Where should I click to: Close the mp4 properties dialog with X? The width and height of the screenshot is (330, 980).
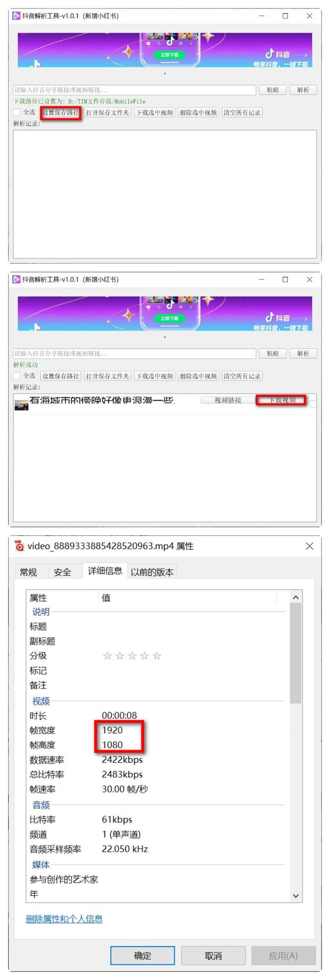point(310,546)
